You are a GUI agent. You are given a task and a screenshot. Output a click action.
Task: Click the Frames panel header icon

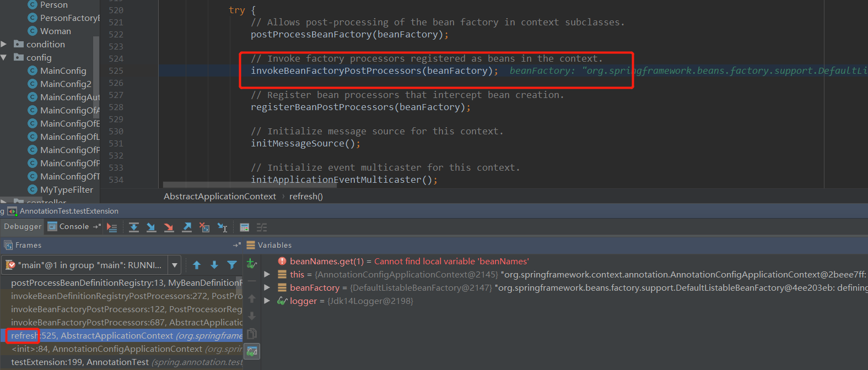point(8,245)
